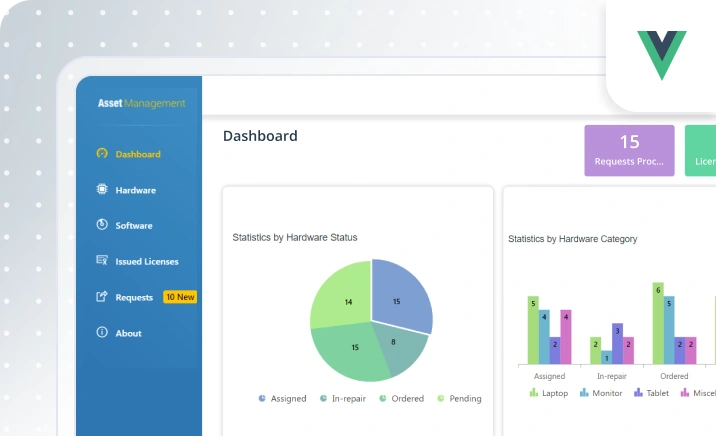Click the Asset Management logo link
Screen dimensions: 716x436
tap(142, 103)
